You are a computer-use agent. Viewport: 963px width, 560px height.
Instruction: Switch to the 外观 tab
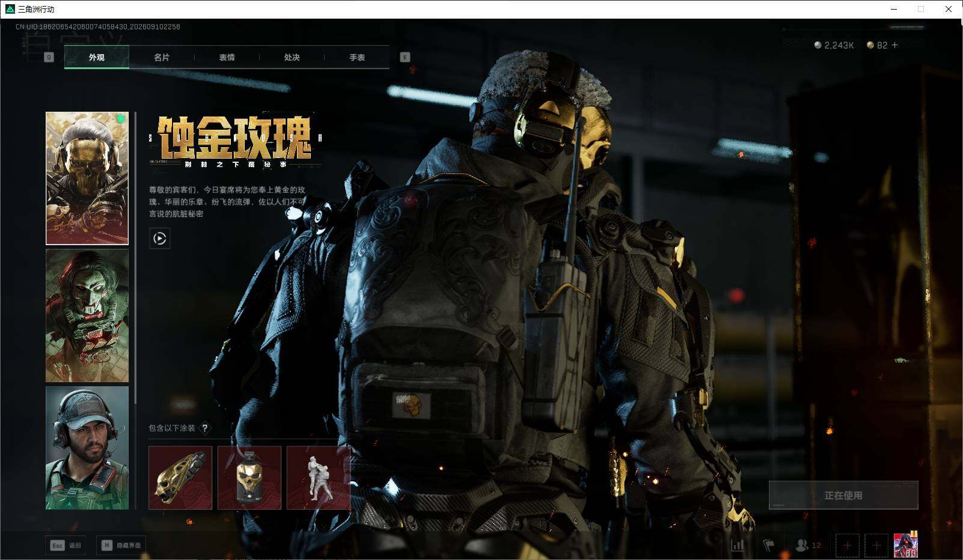97,57
